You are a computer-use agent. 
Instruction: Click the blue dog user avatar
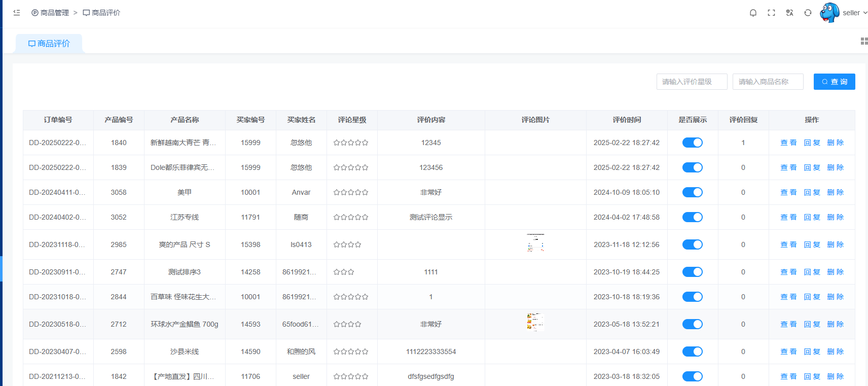[x=829, y=13]
